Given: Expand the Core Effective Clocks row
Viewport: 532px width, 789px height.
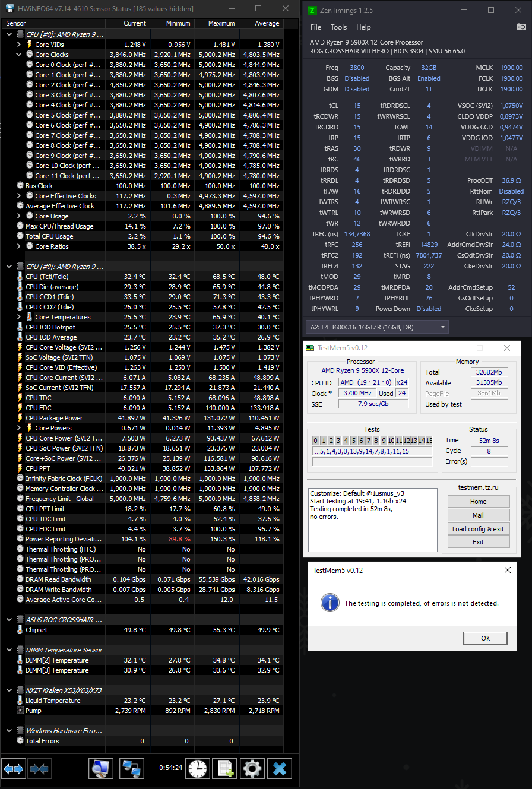Looking at the screenshot, I should click(x=20, y=196).
